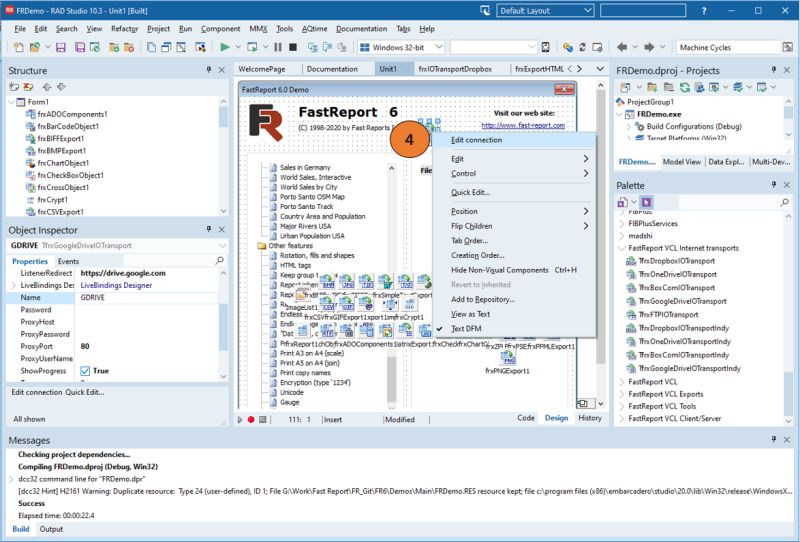Click the fast-report.com website link
This screenshot has width=800, height=542.
coord(523,125)
